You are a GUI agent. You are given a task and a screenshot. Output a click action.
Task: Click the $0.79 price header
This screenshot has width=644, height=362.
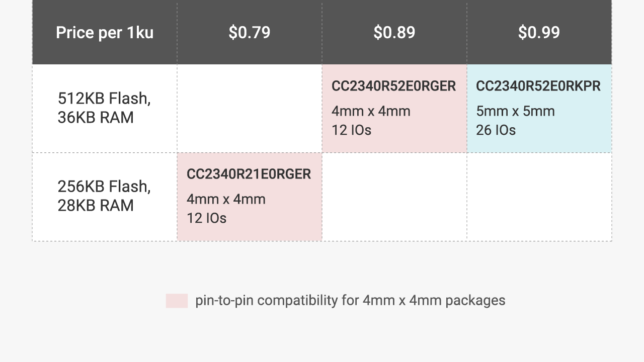250,33
